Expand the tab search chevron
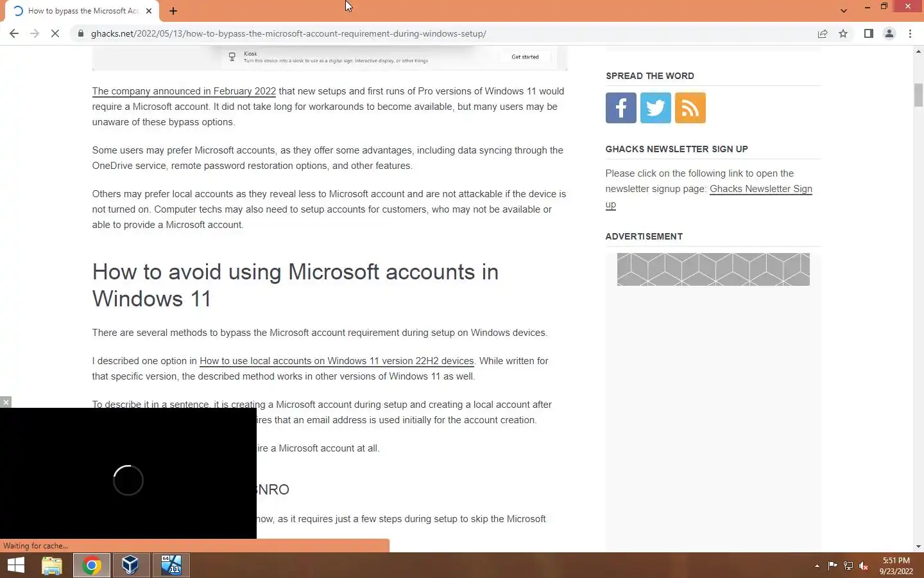Viewport: 924px width, 578px height. coord(844,10)
